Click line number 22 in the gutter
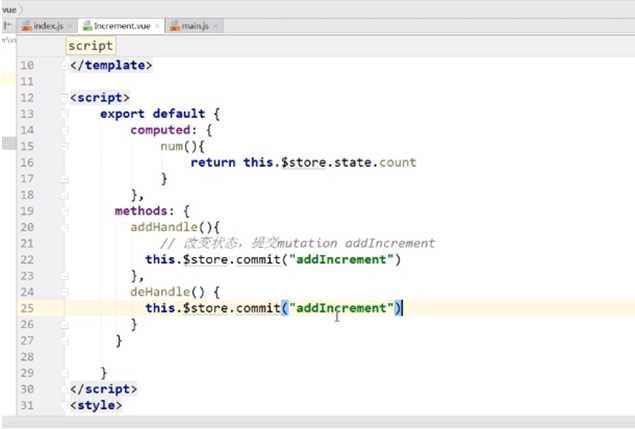This screenshot has height=429, width=635. point(27,260)
